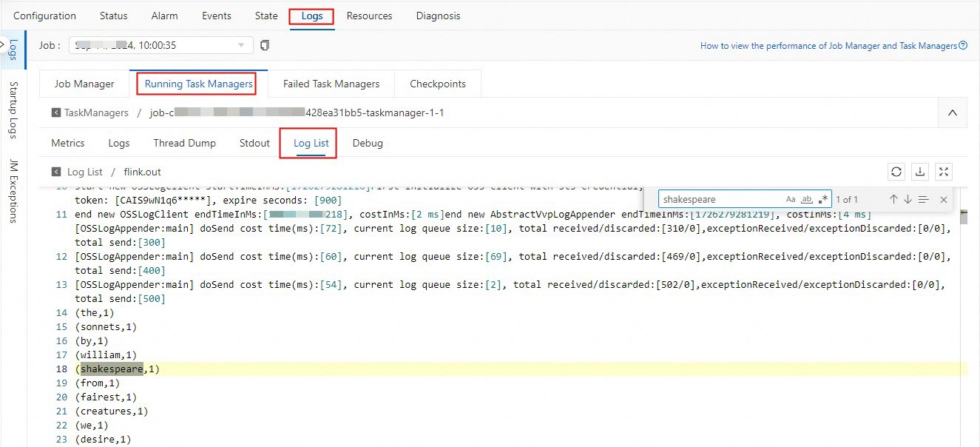Open the JM Exceptions sidebar tab
Image resolution: width=980 pixels, height=447 pixels.
[13, 190]
